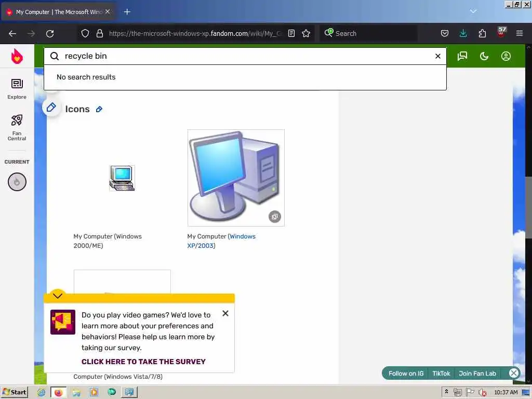Open Fan Central from the sidebar
This screenshot has width=532, height=399.
click(17, 128)
